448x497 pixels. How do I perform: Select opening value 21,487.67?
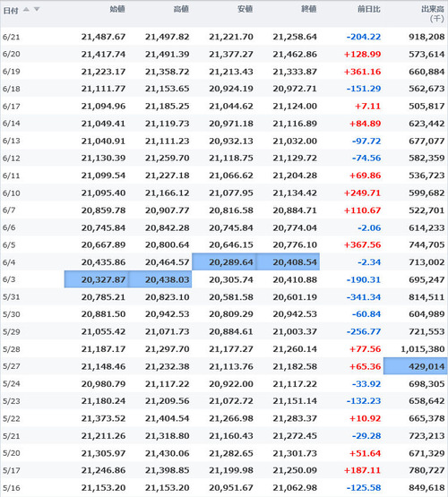click(103, 37)
